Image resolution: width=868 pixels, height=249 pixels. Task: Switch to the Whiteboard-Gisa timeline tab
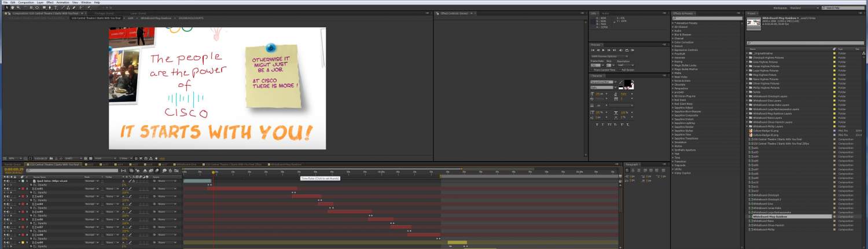pyautogui.click(x=186, y=164)
